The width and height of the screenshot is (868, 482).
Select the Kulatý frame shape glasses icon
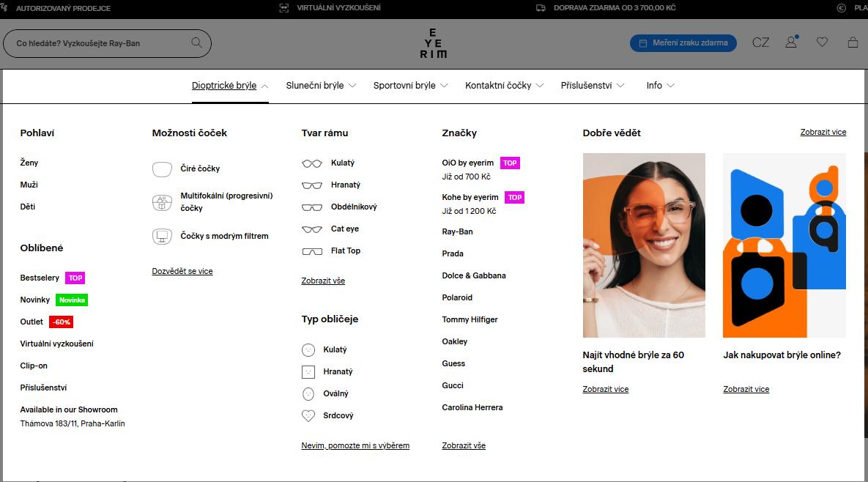coord(311,163)
